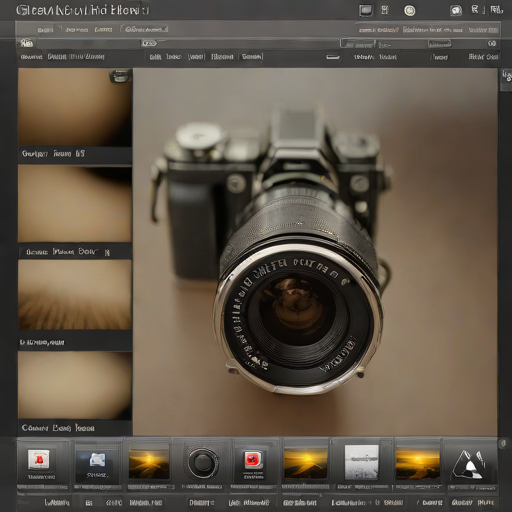The image size is (512, 512).
Task: Select the round shutter lens button in the filmstrip
Action: (x=202, y=463)
